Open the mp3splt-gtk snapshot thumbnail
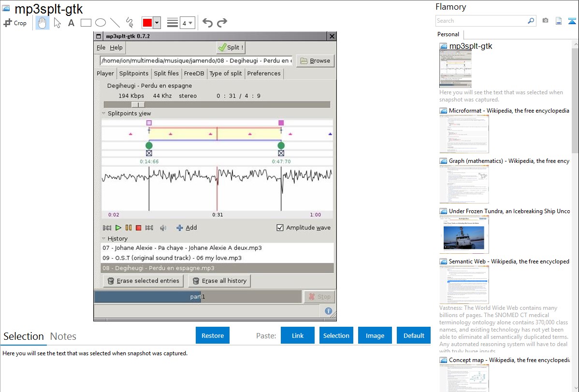Screen dimensions: 579x392 tap(455, 69)
